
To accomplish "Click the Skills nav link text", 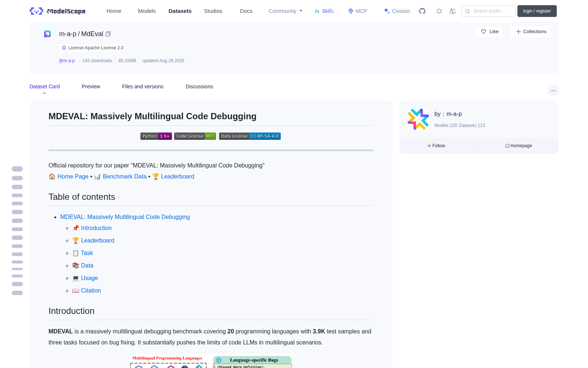I will pos(328,11).
